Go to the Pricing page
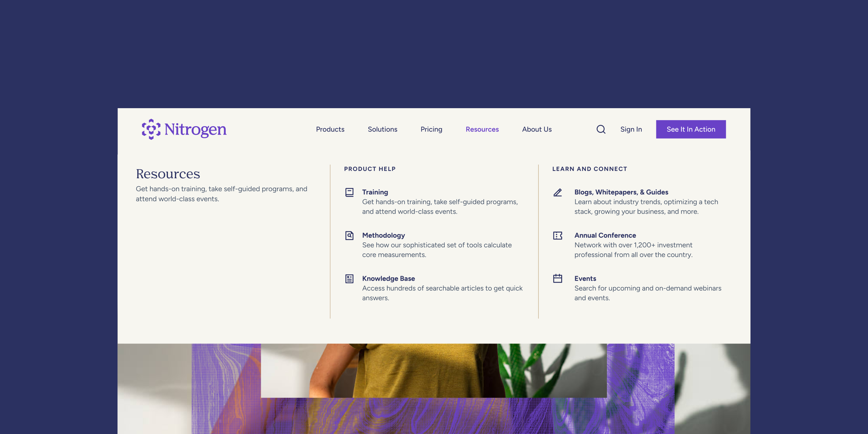Image resolution: width=868 pixels, height=434 pixels. point(431,129)
